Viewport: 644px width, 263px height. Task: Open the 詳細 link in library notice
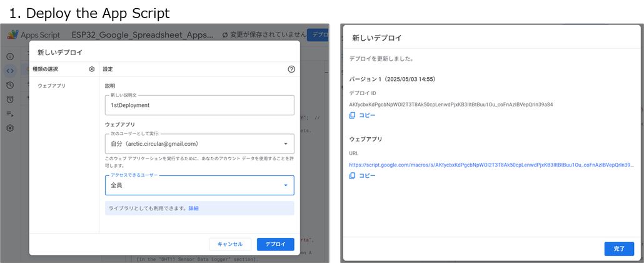(193, 209)
